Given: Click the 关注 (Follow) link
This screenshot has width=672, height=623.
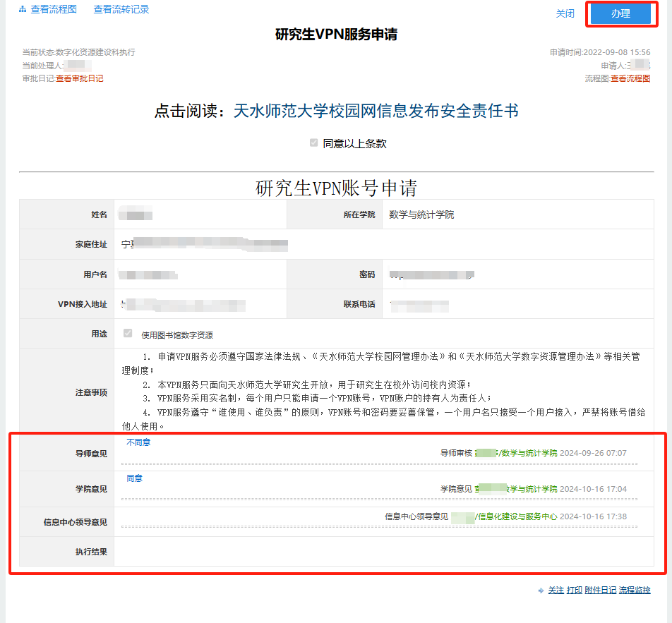Looking at the screenshot, I should pos(556,591).
